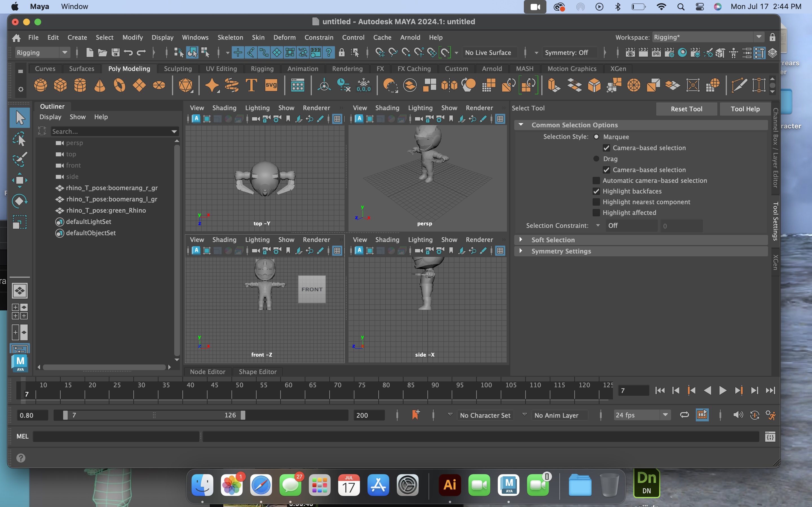Select rhino_T_pose:green_Rhino in the Outliner
Image resolution: width=812 pixels, height=507 pixels.
point(106,211)
